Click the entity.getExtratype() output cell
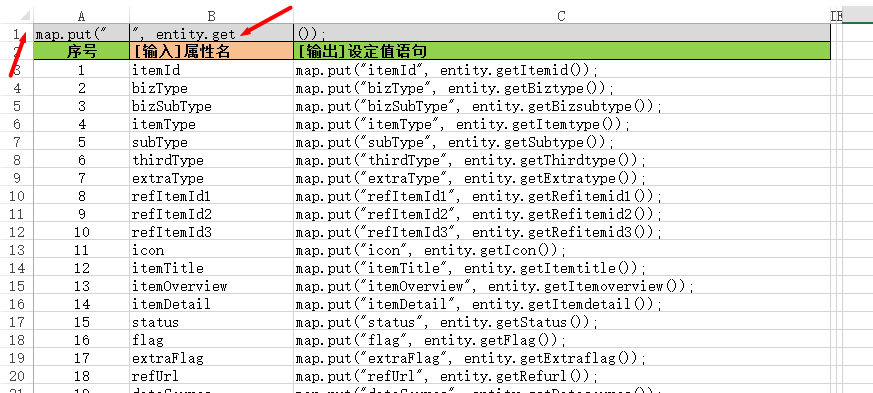The image size is (873, 393). [562, 178]
